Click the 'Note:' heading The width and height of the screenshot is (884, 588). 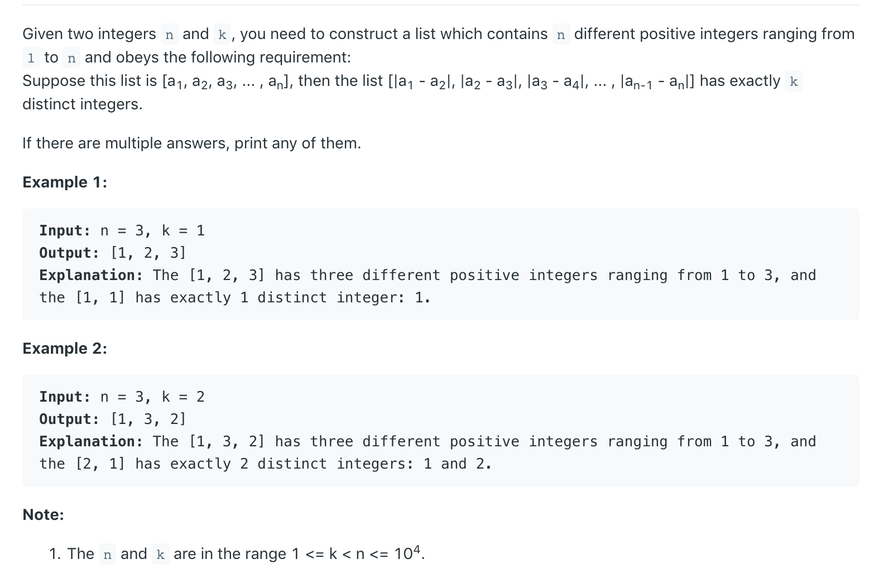point(44,515)
